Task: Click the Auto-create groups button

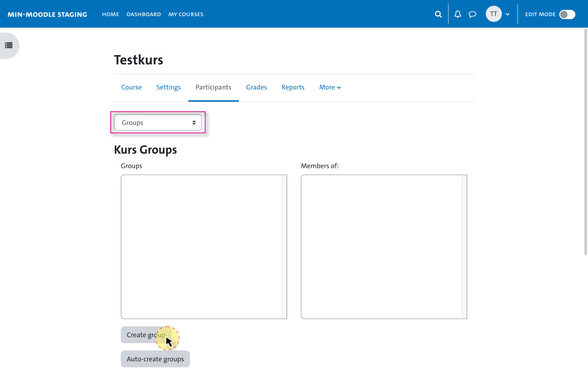Action: pyautogui.click(x=155, y=359)
